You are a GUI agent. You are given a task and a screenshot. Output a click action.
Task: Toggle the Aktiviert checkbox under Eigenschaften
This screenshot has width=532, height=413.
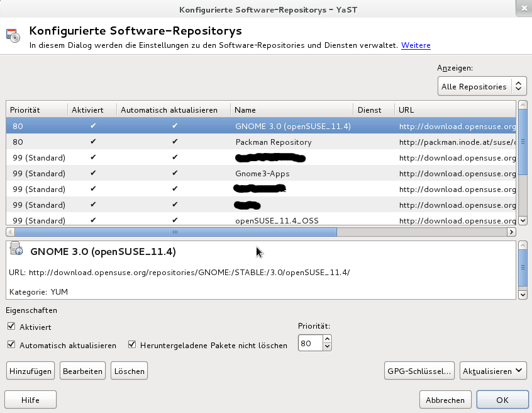click(x=11, y=326)
